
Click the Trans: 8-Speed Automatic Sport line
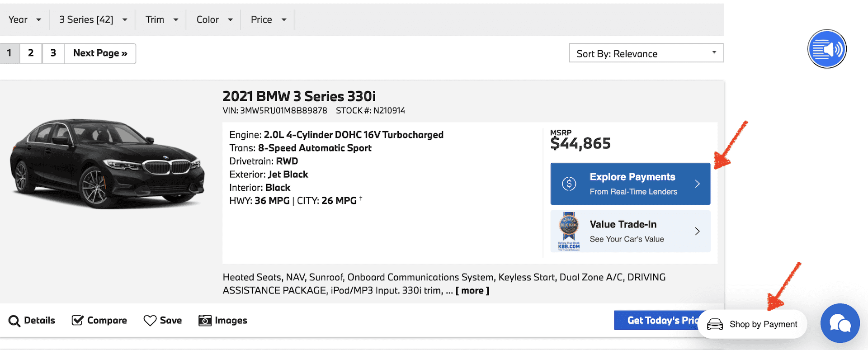click(300, 148)
